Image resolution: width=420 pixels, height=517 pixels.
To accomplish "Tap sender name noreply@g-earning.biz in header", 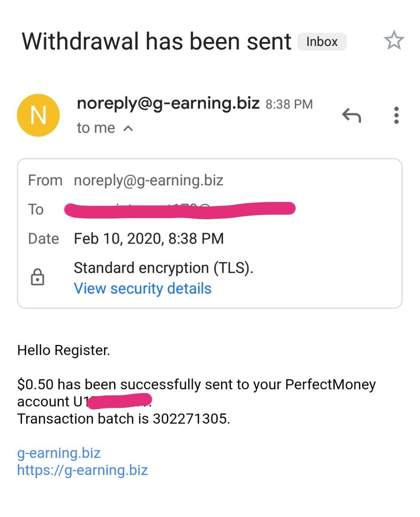I will pos(168,103).
